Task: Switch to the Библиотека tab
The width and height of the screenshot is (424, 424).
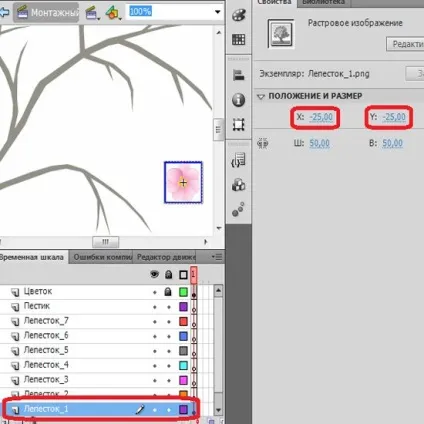Action: (324, 2)
